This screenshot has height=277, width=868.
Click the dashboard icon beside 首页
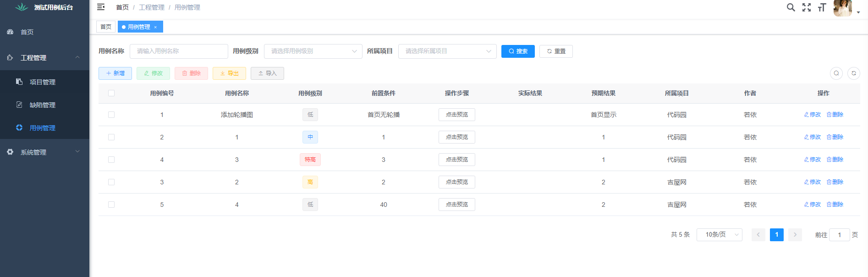(x=10, y=32)
